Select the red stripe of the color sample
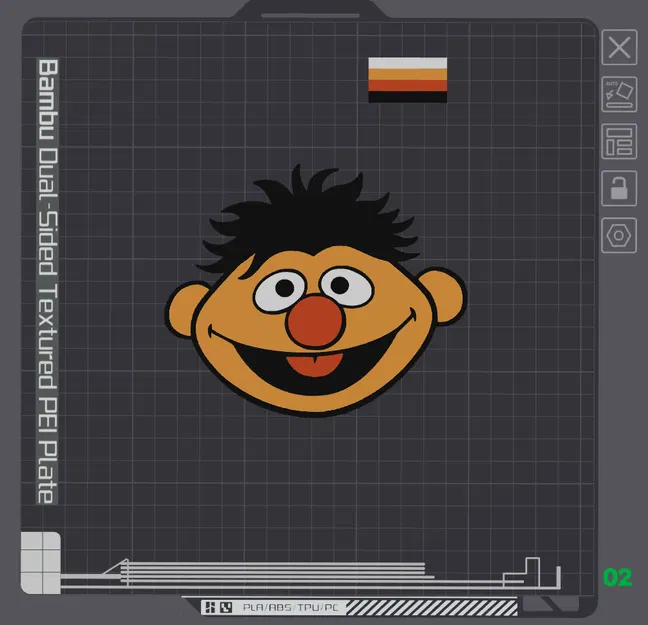The width and height of the screenshot is (648, 625). [407, 86]
